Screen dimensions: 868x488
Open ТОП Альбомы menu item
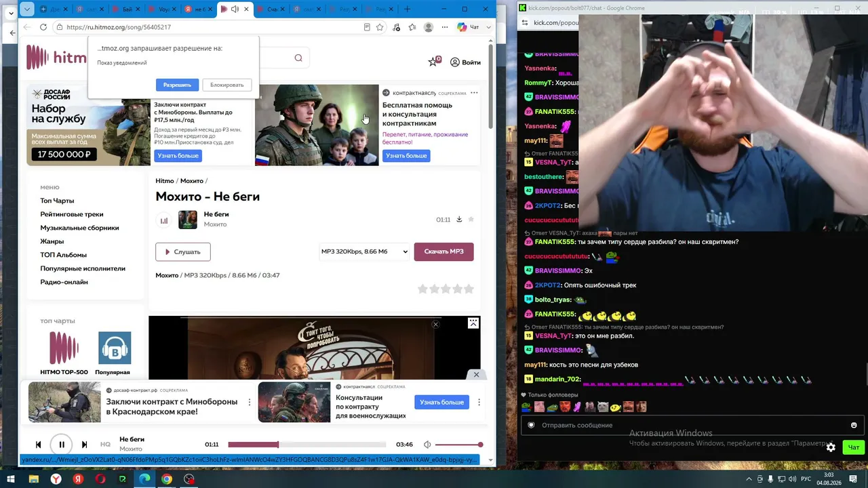(x=63, y=255)
